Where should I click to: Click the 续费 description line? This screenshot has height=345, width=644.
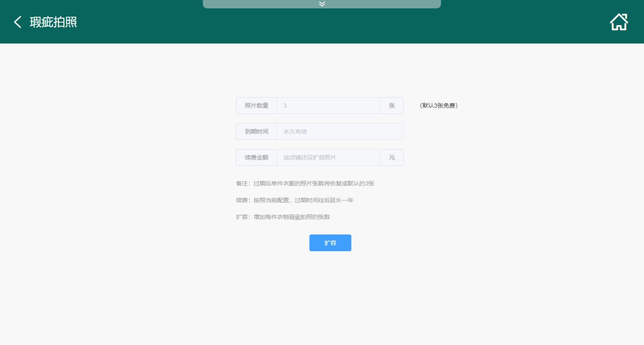(x=294, y=200)
